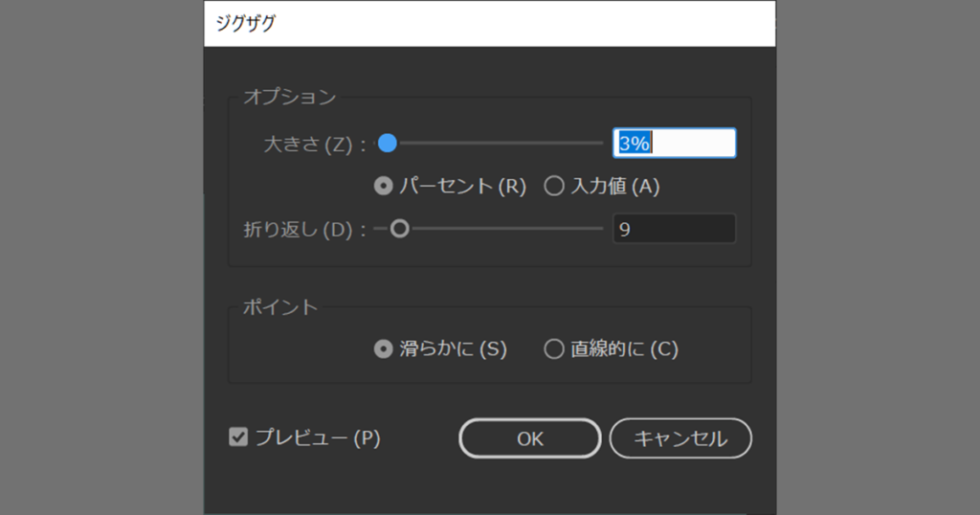The image size is (980, 515).
Task: Click the 折り返し field showing 9
Action: 674,229
